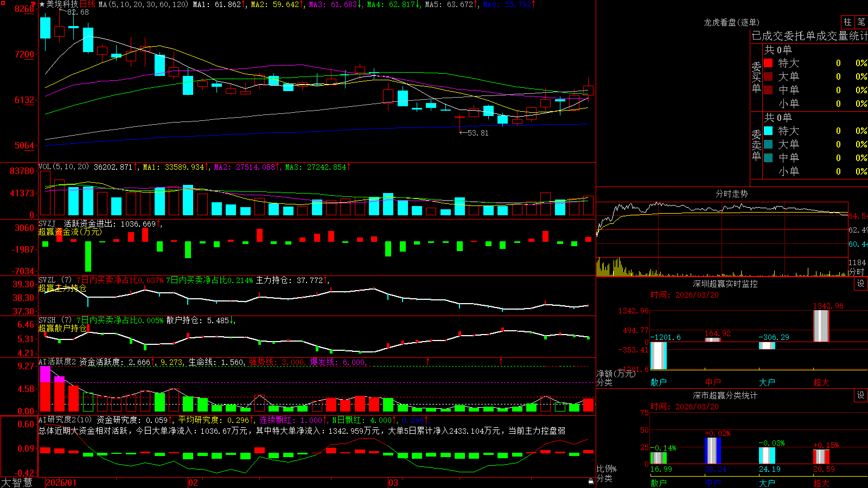This screenshot has height=488, width=868.
Task: Click the red question mark help icon
Action: pyautogui.click(x=33, y=4)
